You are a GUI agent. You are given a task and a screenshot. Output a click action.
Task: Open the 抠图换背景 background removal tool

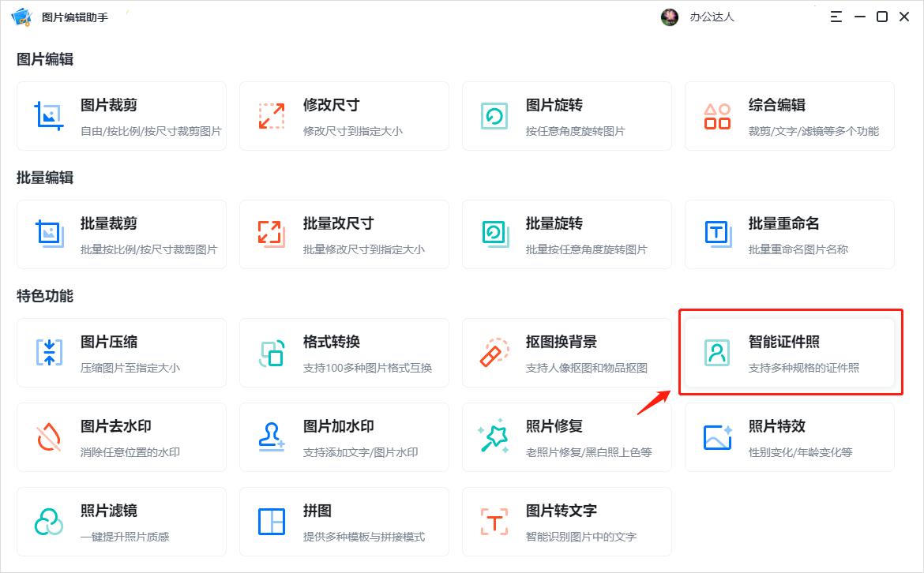click(567, 352)
